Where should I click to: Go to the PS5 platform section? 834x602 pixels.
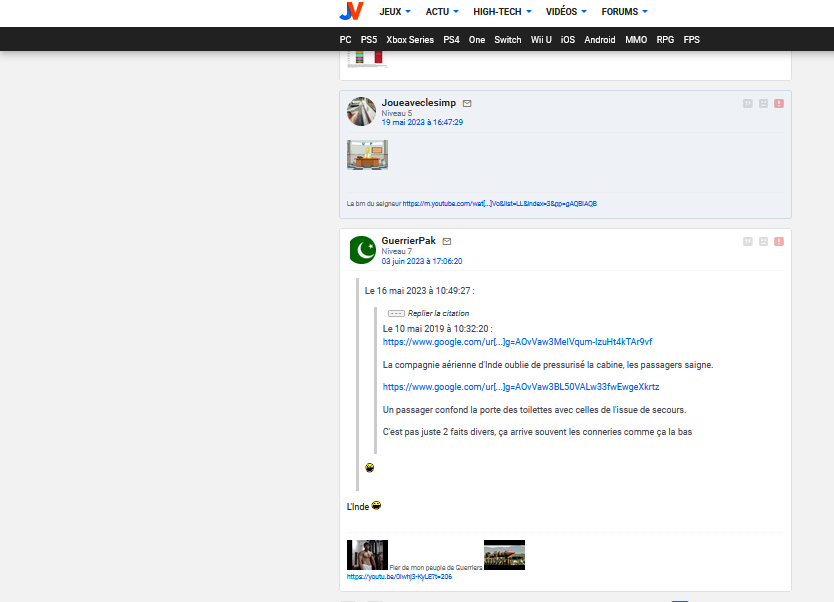[369, 40]
